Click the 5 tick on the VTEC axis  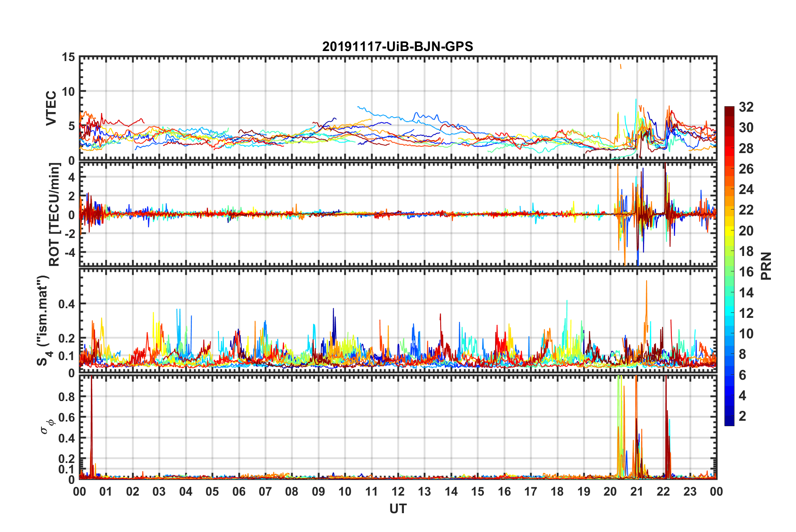tap(72, 126)
